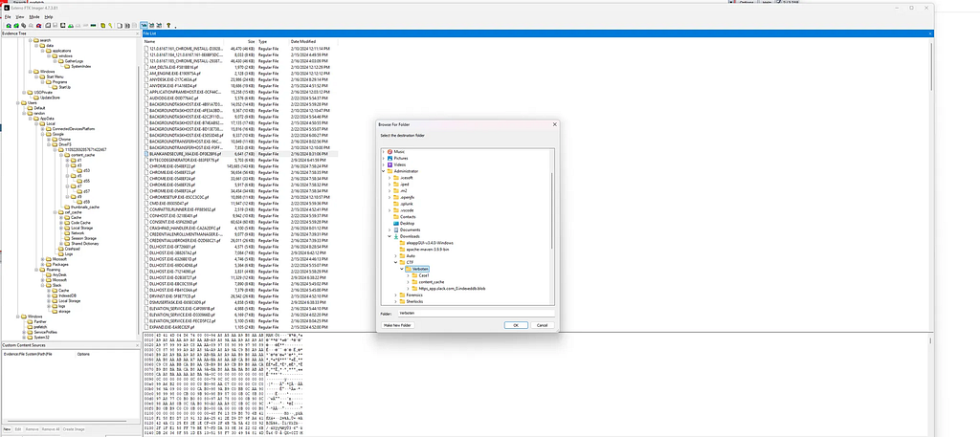This screenshot has height=437, width=980.
Task: Expand the .vscode folder chevron
Action: point(389,210)
